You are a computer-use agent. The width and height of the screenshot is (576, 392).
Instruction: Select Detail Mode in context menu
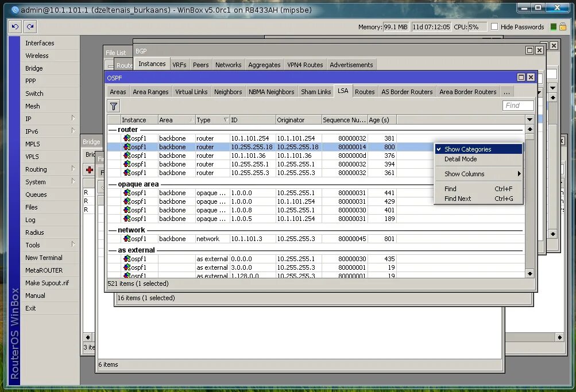coord(478,159)
